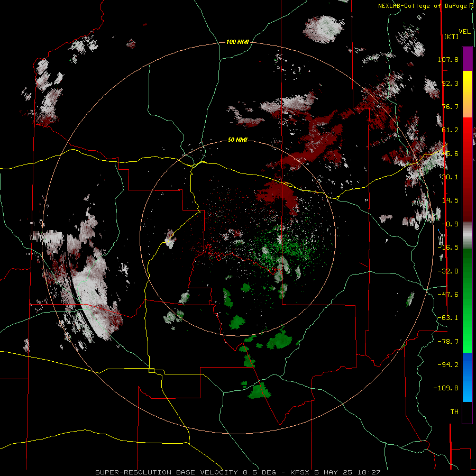476x476 pixels.
Task: Click the 92.3 legend value
Action: pos(450,83)
